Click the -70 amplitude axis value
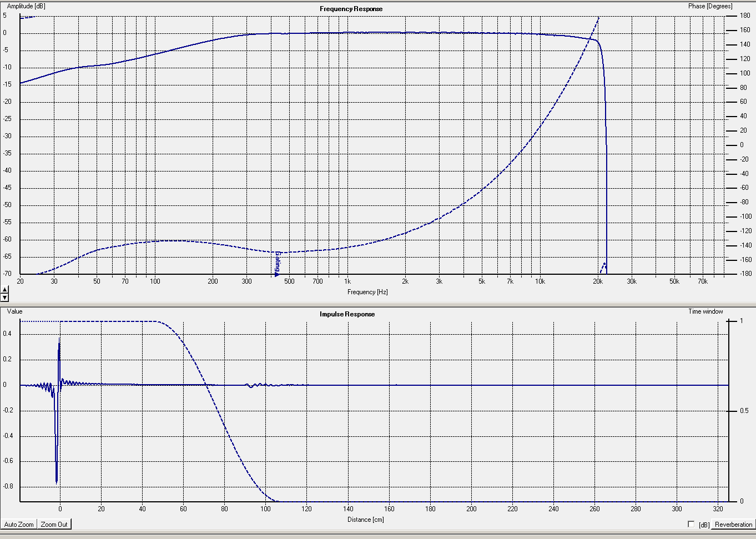This screenshot has width=756, height=539. coord(7,274)
